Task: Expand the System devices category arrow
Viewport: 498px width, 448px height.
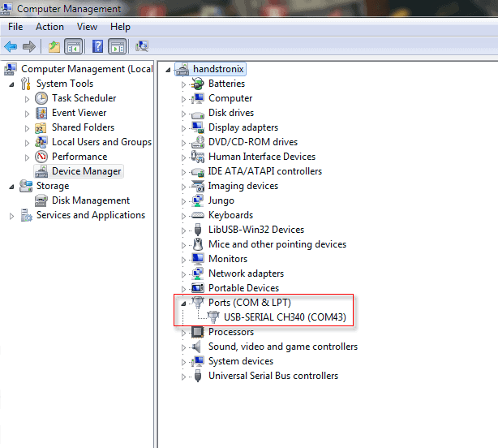Action: [x=183, y=362]
